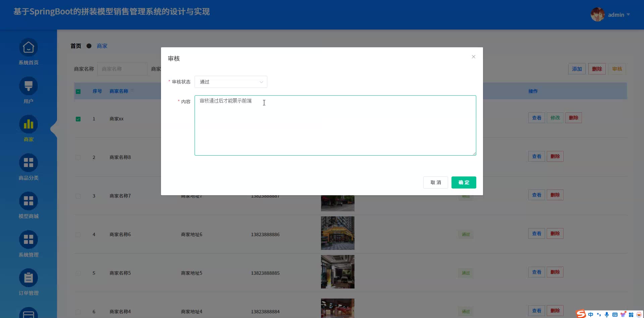Check the checkbox for 商家名称4
Image resolution: width=644 pixels, height=318 pixels.
[x=78, y=312]
